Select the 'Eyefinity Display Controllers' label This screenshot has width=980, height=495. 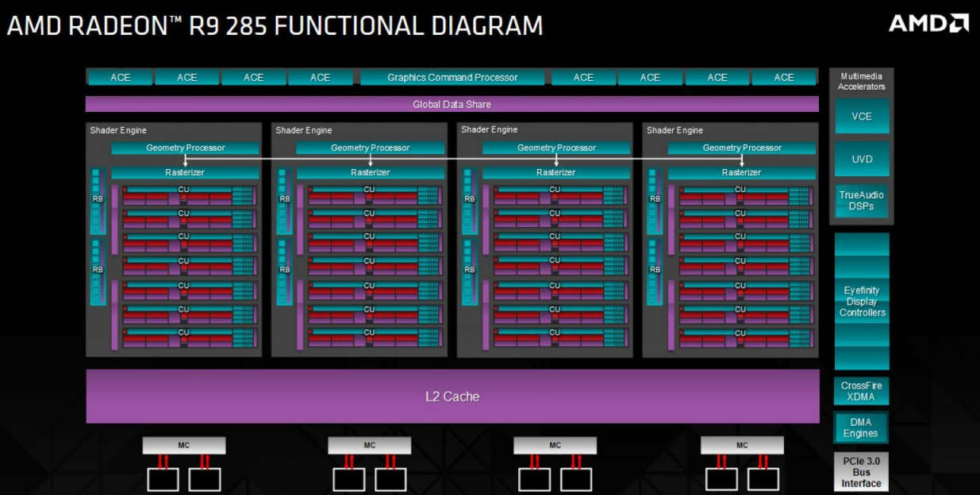862,301
